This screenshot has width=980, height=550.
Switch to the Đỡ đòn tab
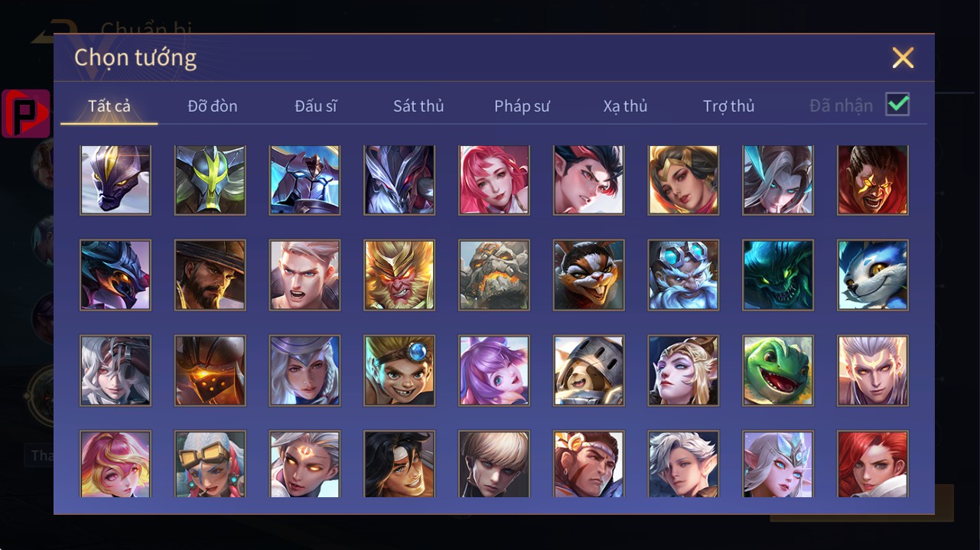point(213,106)
